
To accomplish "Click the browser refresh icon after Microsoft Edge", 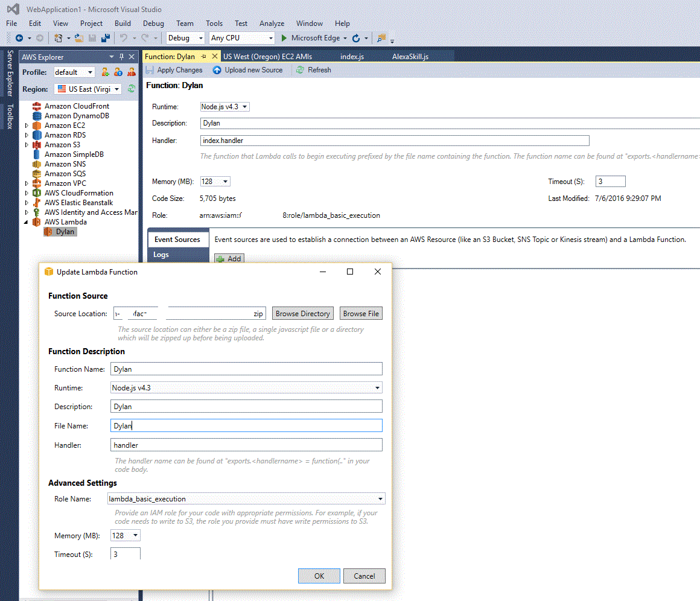I will [x=356, y=39].
